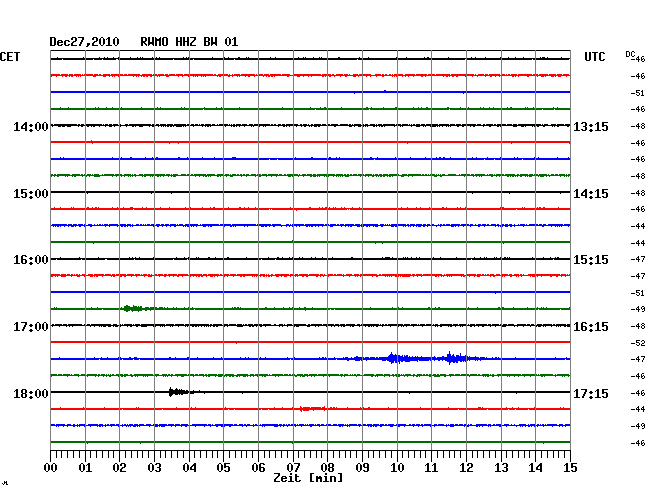Select minute tick label 02
This screenshot has height=494, width=650.
[119, 468]
